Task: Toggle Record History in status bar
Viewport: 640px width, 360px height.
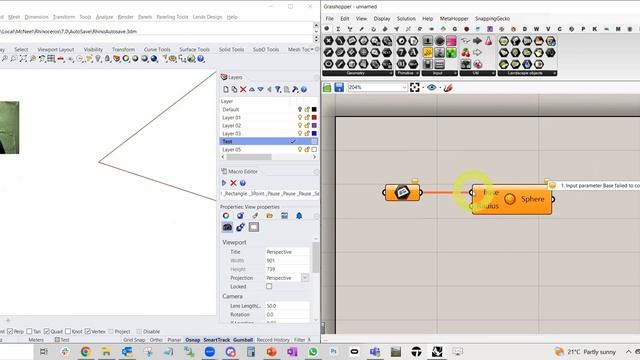Action: coord(273,340)
